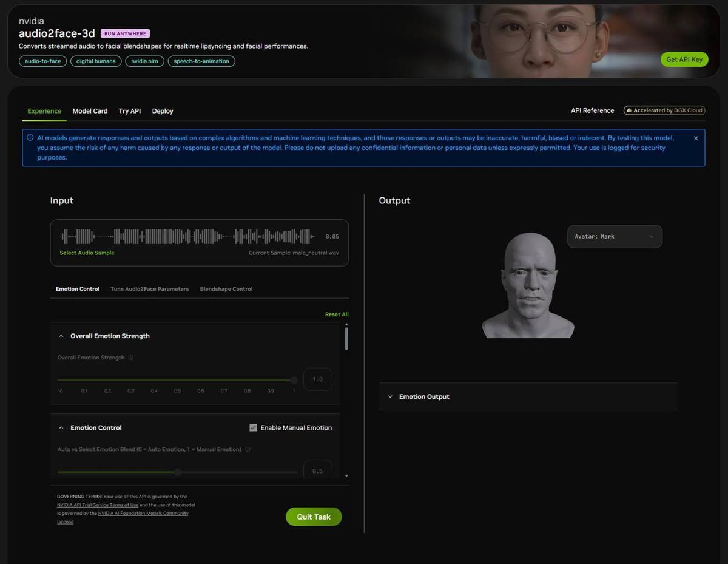The width and height of the screenshot is (728, 564).
Task: Collapse the Emotion Control section
Action: pos(61,428)
